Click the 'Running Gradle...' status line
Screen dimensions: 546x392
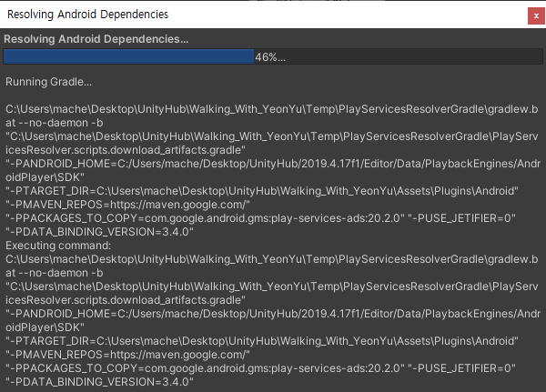(x=49, y=82)
